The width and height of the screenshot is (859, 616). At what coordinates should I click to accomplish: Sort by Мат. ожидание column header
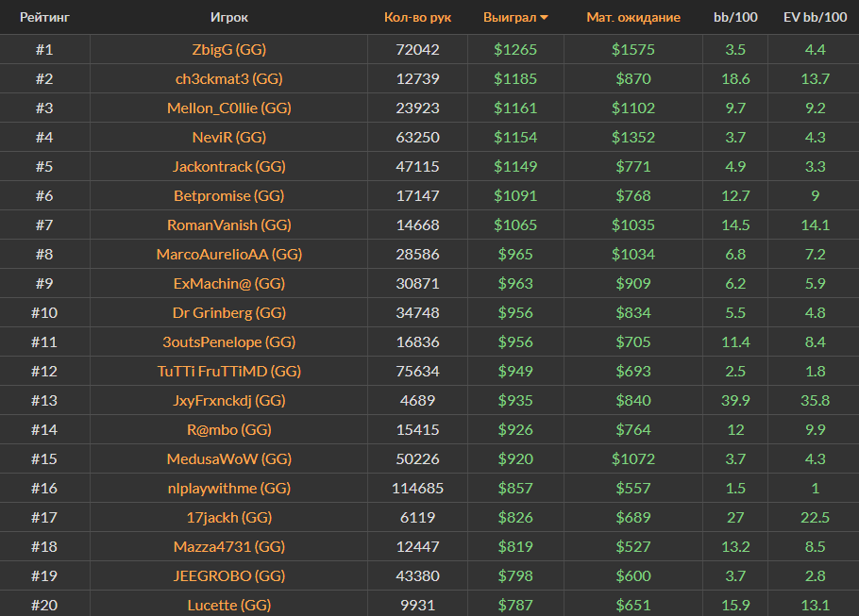(x=632, y=18)
